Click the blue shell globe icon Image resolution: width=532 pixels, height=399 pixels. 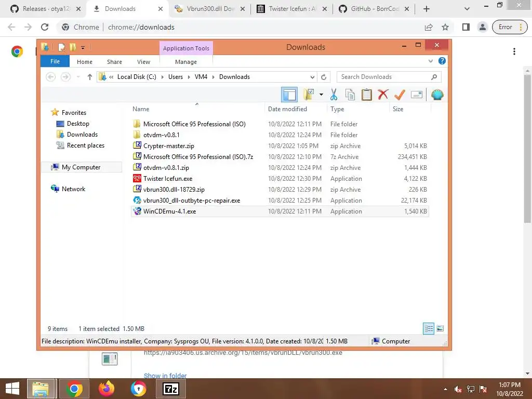click(437, 95)
